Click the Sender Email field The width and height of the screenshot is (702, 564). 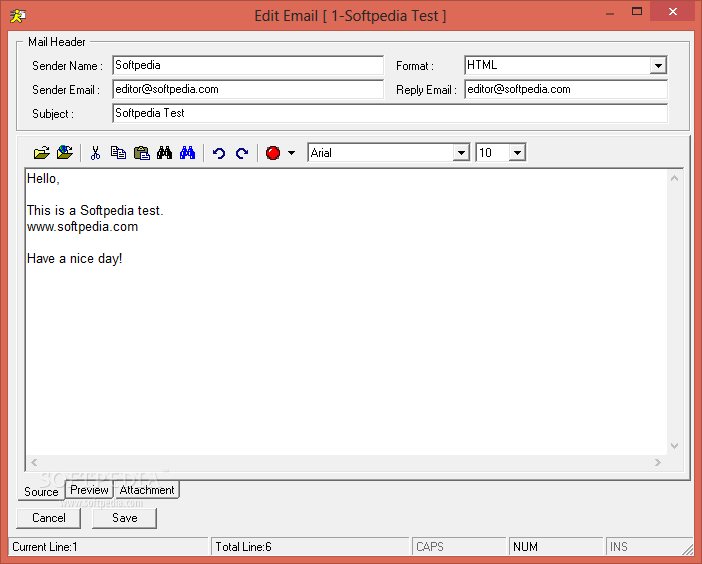click(248, 90)
